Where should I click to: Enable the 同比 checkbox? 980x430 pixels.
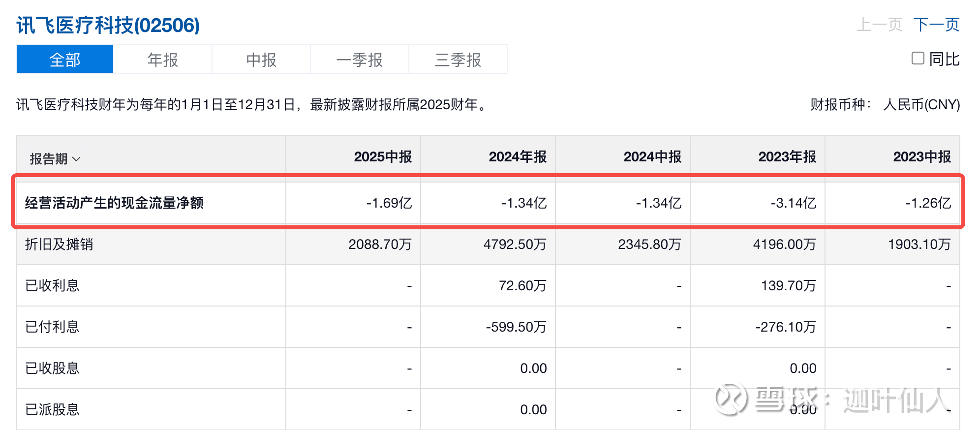click(x=918, y=59)
